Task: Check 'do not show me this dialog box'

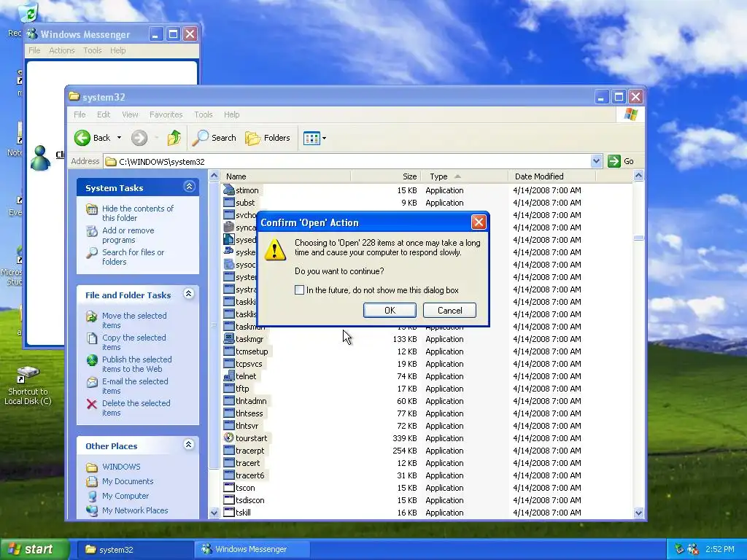Action: [299, 290]
